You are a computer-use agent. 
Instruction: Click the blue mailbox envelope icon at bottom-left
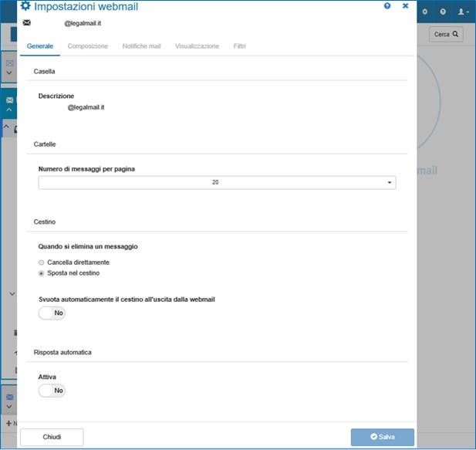(x=9, y=398)
